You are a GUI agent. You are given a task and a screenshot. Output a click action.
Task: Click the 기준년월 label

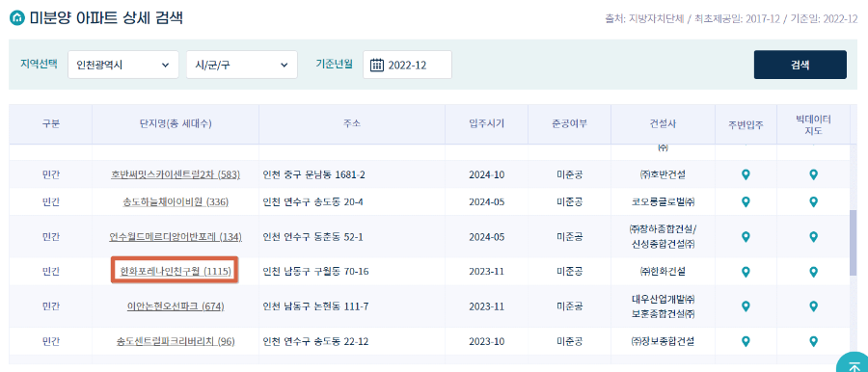(x=335, y=64)
